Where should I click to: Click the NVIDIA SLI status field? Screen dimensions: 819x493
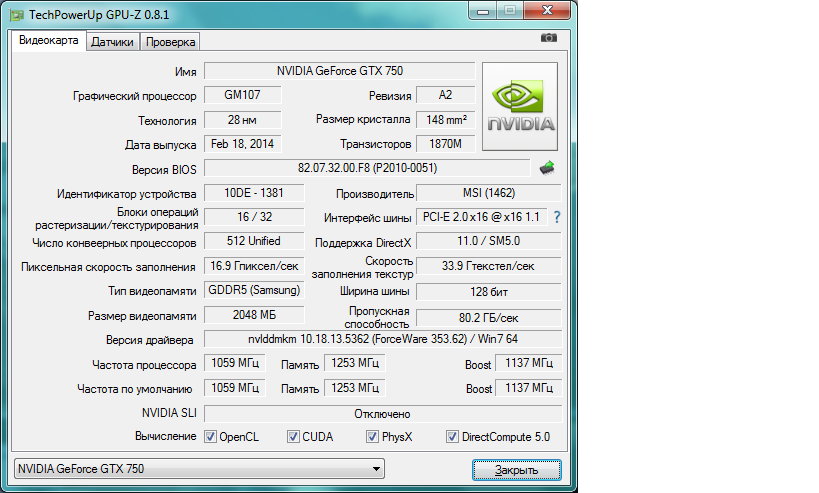pyautogui.click(x=381, y=413)
